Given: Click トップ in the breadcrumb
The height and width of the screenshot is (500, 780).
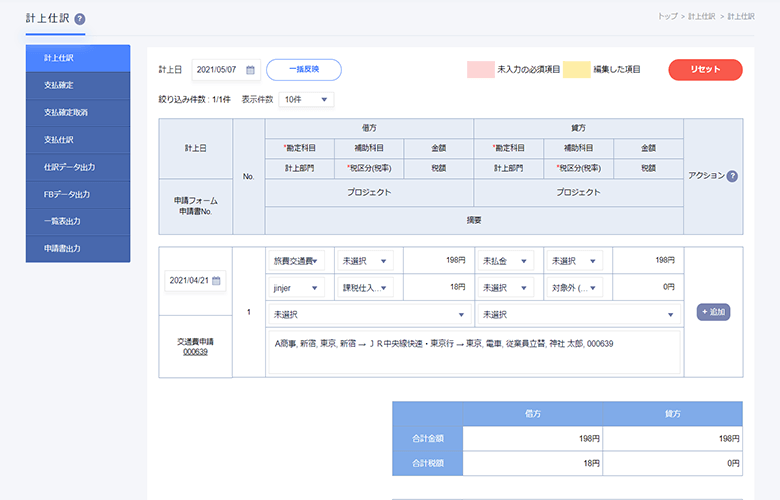Looking at the screenshot, I should tap(667, 17).
